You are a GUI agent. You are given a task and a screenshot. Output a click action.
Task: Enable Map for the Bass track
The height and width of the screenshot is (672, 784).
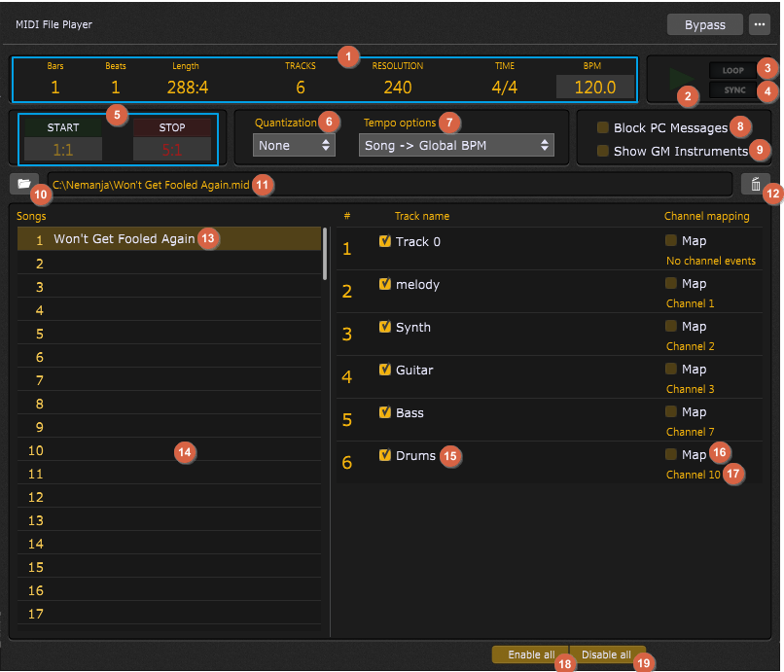pyautogui.click(x=671, y=411)
